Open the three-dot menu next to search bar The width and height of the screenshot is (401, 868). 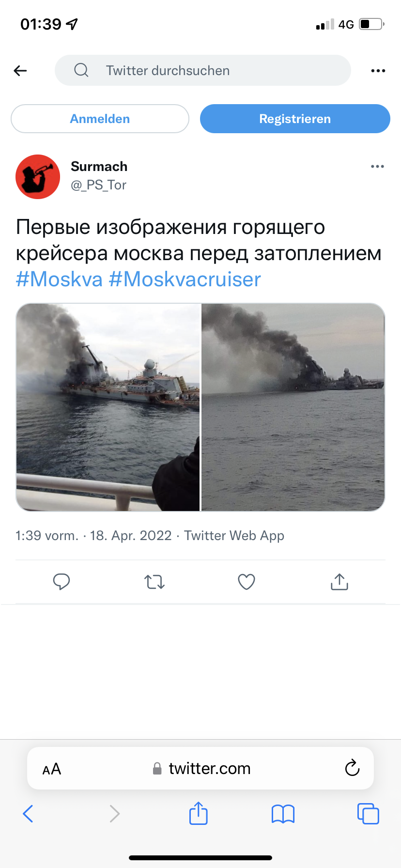point(378,71)
